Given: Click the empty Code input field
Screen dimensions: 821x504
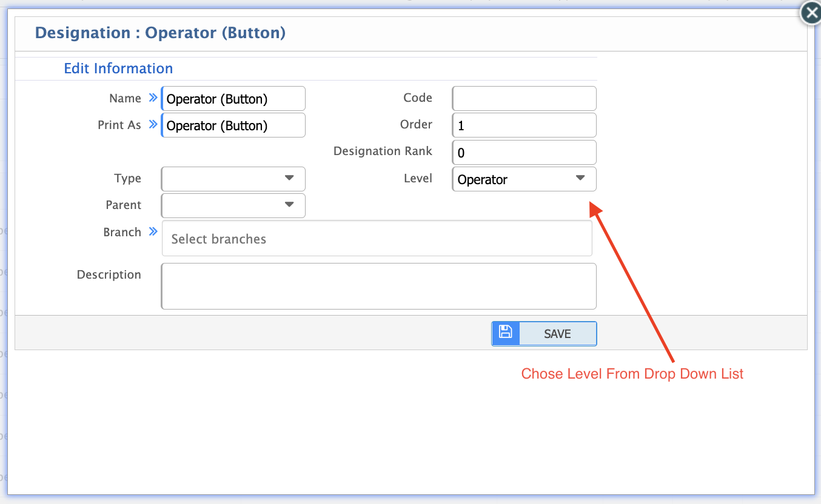Looking at the screenshot, I should tap(524, 98).
